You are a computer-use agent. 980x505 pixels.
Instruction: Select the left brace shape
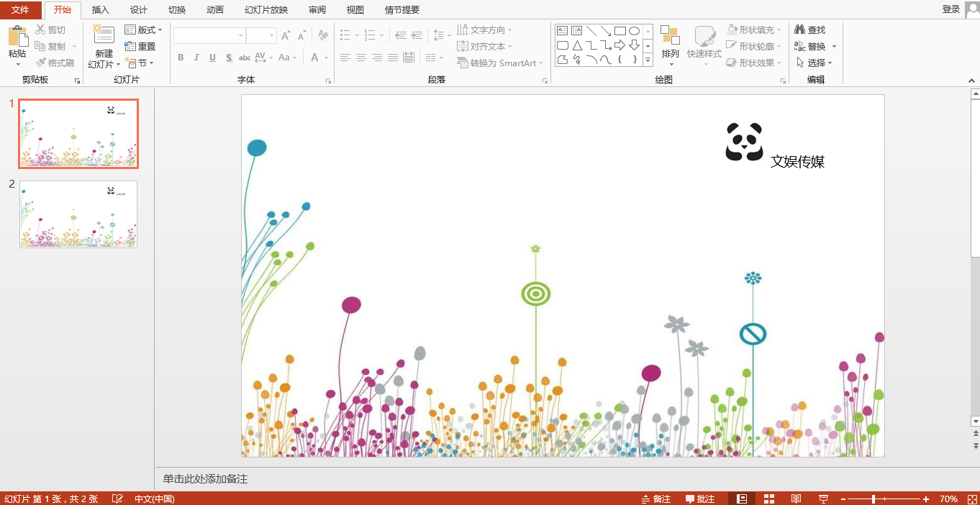click(620, 60)
